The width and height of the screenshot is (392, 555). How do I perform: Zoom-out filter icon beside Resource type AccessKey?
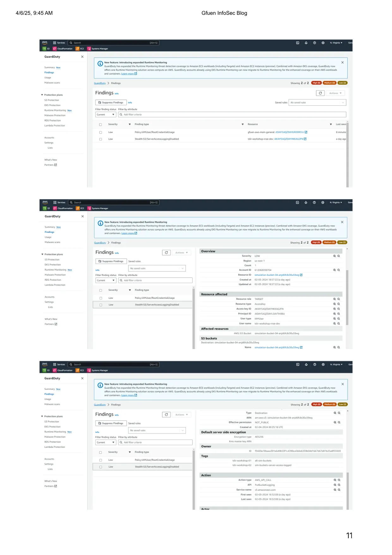click(x=339, y=304)
